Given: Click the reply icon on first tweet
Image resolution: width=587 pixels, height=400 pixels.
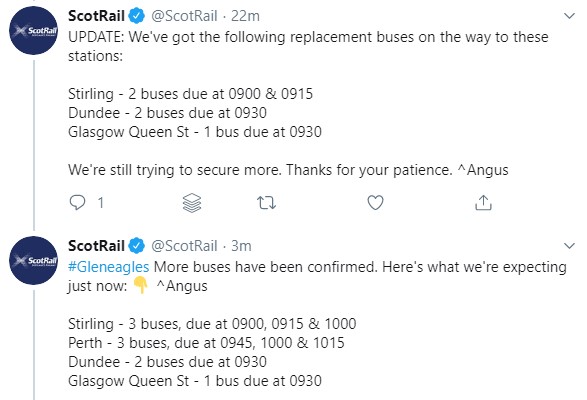Looking at the screenshot, I should point(77,202).
